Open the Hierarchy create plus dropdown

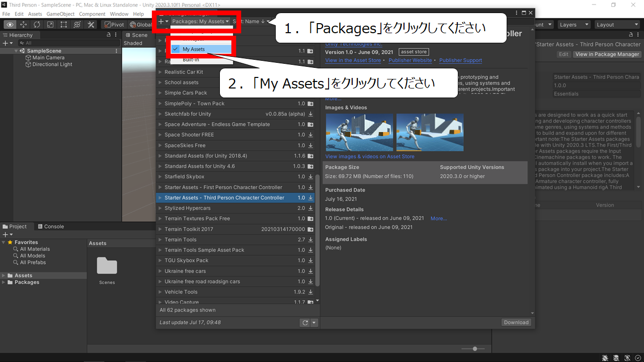(x=7, y=43)
